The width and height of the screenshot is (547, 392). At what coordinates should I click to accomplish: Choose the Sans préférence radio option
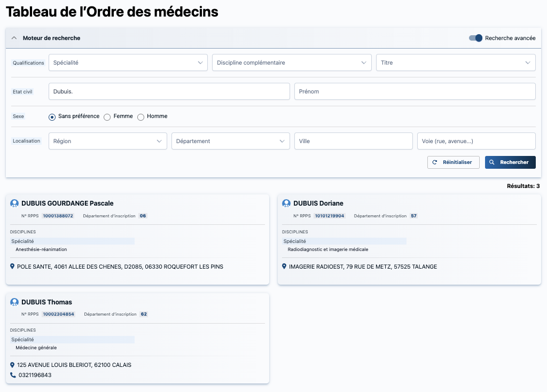[52, 117]
